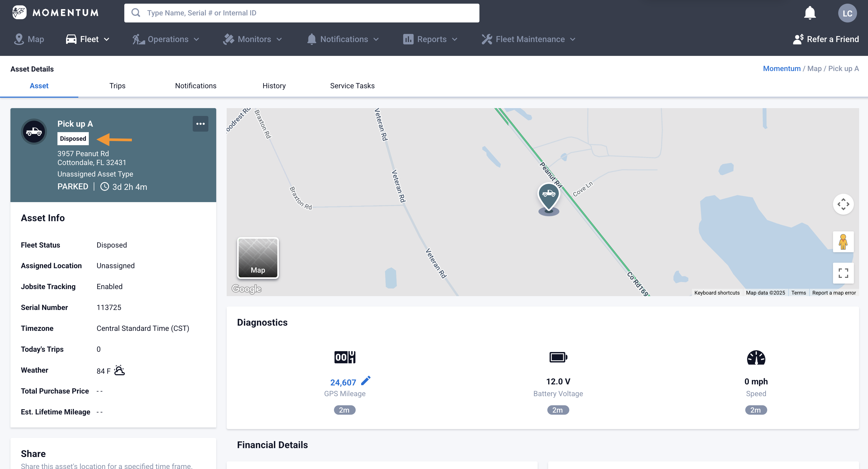The width and height of the screenshot is (868, 469).
Task: Edit GPS mileage with pencil icon
Action: click(x=366, y=381)
